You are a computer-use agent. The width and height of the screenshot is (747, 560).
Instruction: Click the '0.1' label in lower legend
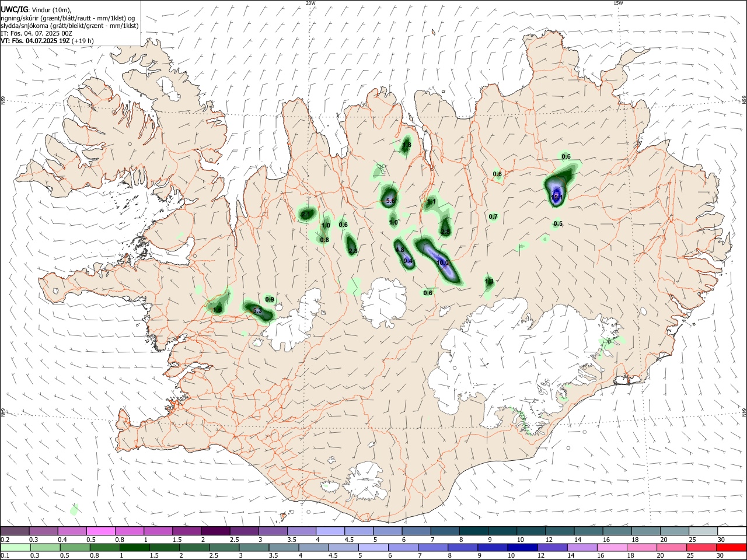pos(5,556)
